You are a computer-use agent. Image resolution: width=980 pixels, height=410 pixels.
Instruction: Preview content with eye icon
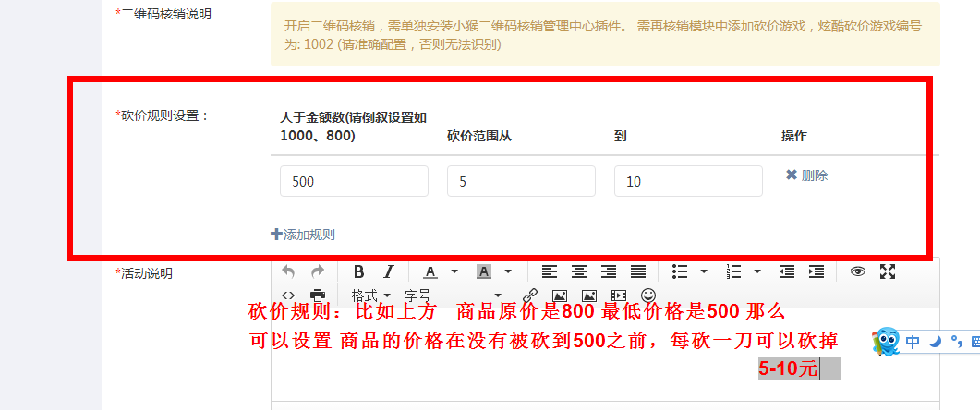coord(858,271)
